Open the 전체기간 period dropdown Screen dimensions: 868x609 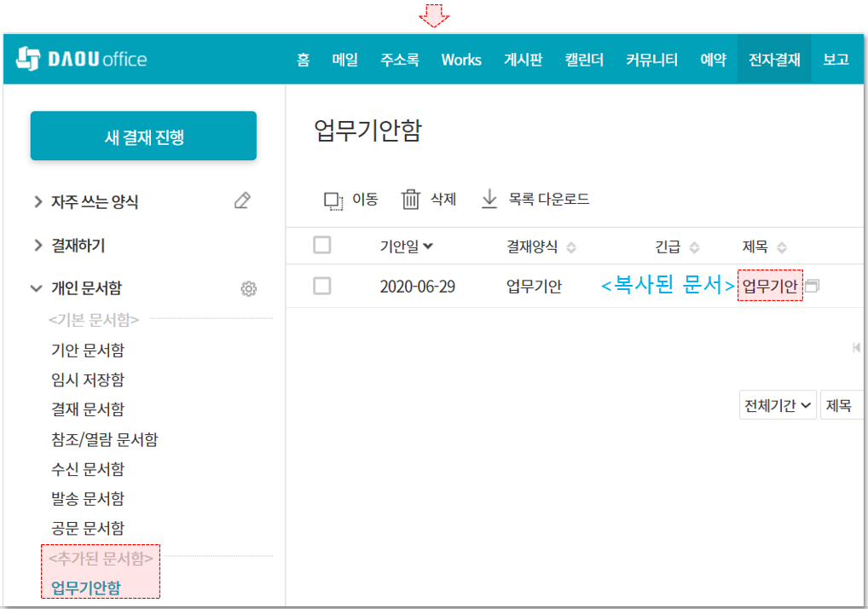click(x=777, y=406)
